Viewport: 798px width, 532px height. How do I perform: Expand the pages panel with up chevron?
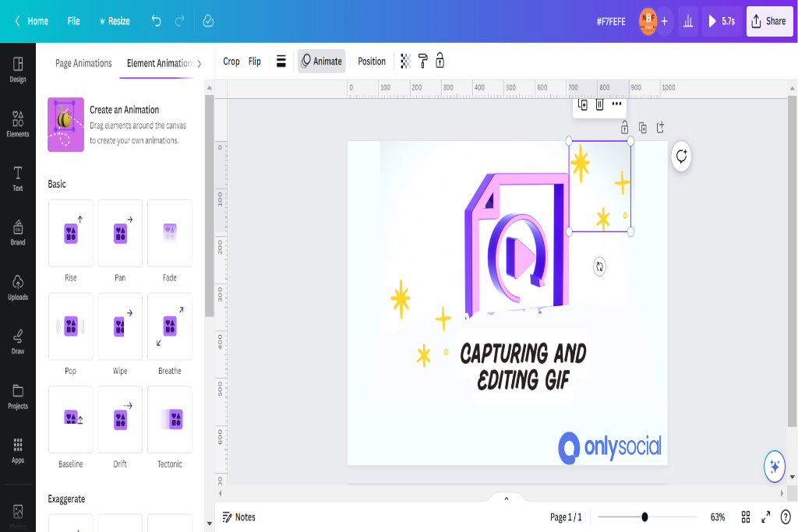pyautogui.click(x=507, y=499)
